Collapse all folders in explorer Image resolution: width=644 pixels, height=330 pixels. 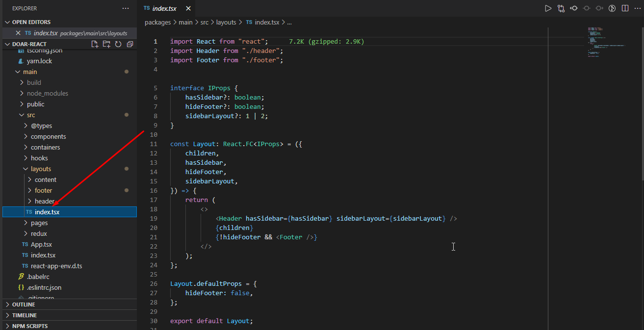[130, 44]
